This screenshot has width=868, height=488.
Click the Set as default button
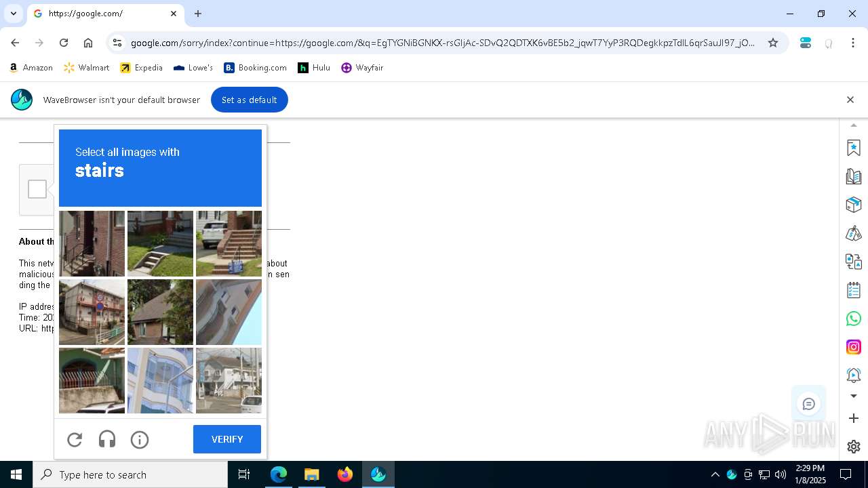249,100
